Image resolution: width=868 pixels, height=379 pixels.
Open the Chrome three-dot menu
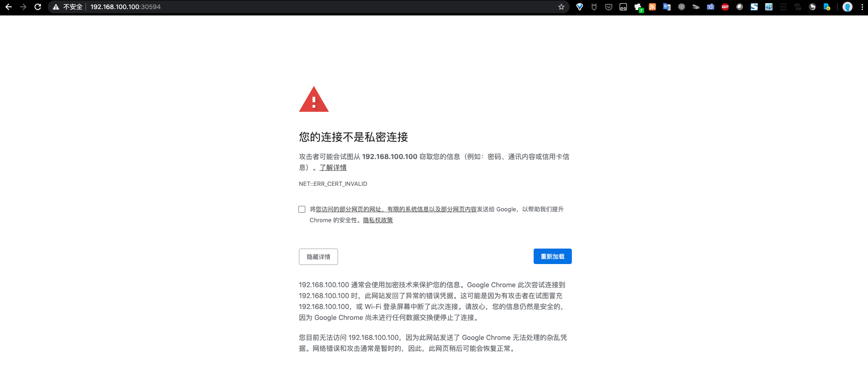[862, 7]
